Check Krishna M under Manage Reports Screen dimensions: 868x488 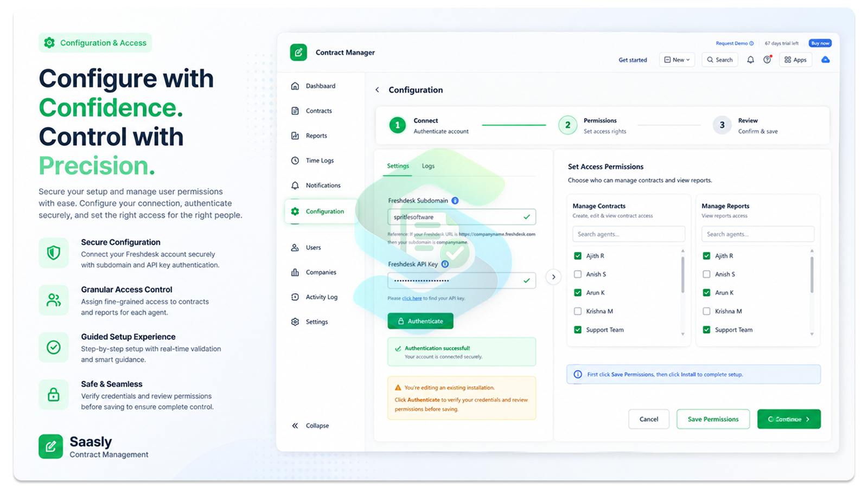[x=706, y=311]
